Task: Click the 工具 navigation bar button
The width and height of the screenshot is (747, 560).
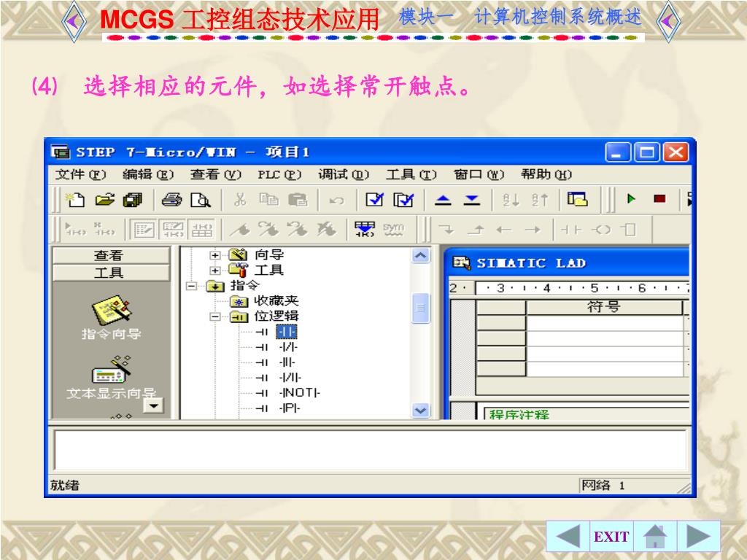Action: click(111, 273)
